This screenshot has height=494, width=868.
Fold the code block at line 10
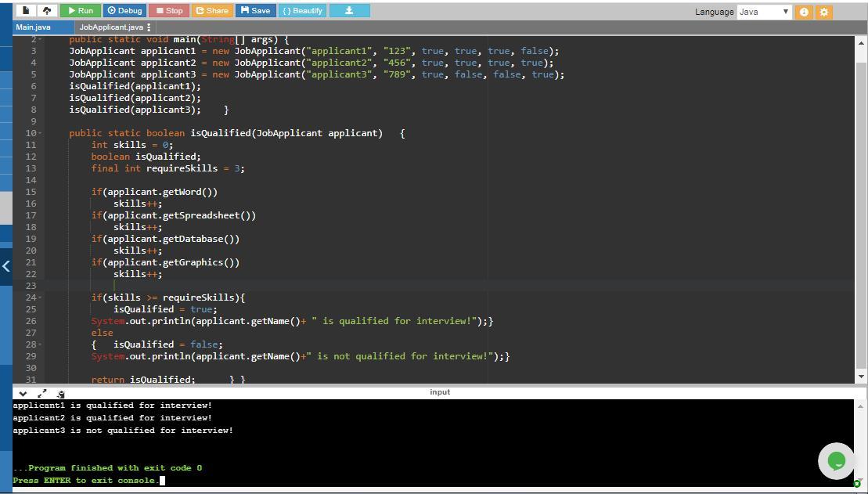click(x=41, y=133)
